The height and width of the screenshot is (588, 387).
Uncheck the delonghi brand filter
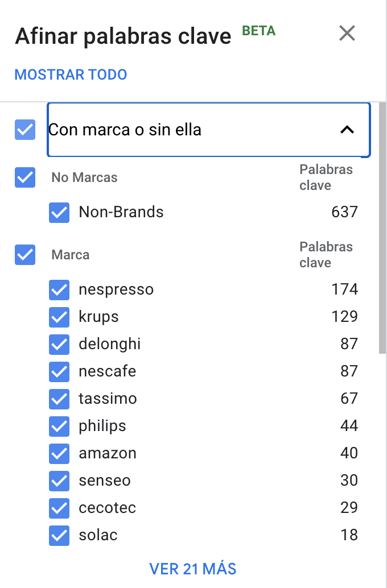59,344
